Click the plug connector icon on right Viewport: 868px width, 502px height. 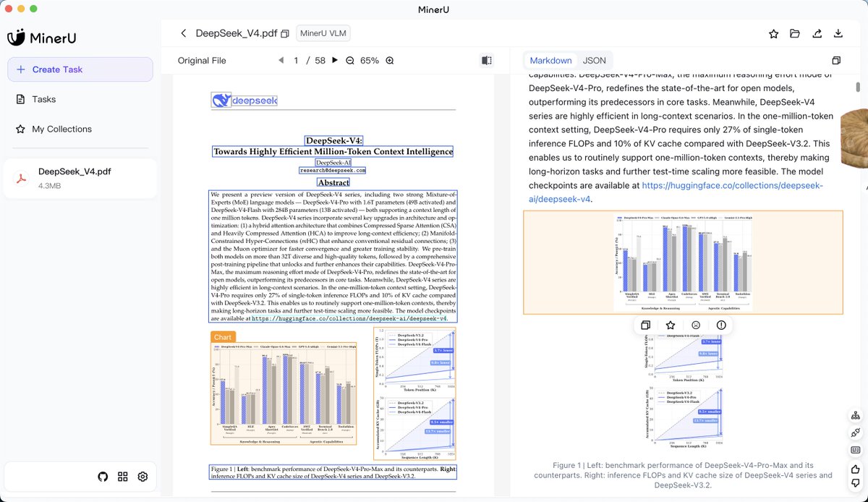click(x=856, y=433)
